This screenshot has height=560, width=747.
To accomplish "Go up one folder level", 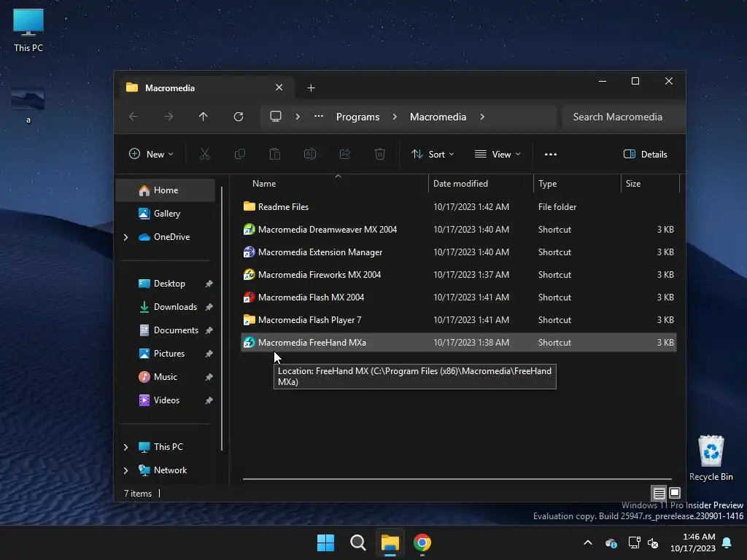I will tap(203, 117).
